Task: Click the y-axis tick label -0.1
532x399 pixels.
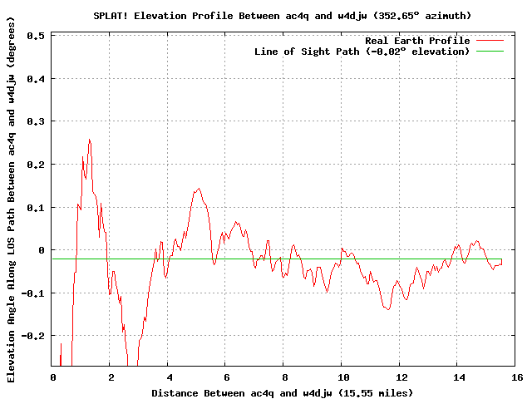Action: tap(33, 293)
